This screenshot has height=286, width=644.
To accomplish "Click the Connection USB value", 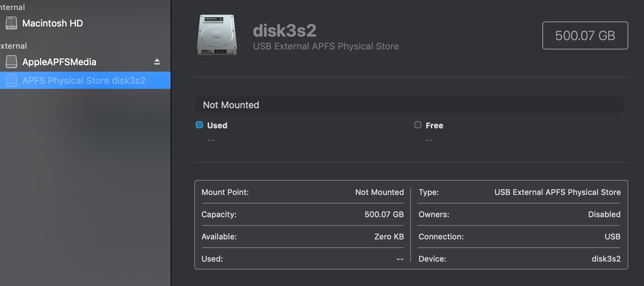I will click(612, 237).
